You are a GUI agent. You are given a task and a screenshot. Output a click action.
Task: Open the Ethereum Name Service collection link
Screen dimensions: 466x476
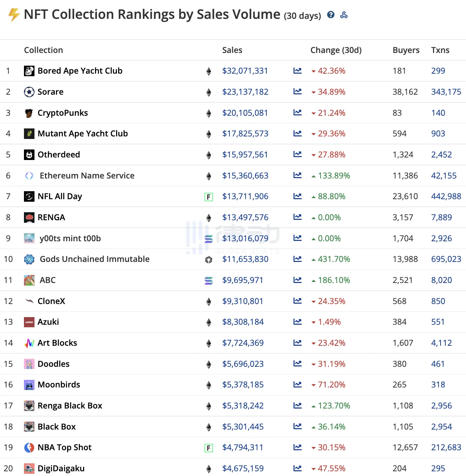(x=87, y=176)
